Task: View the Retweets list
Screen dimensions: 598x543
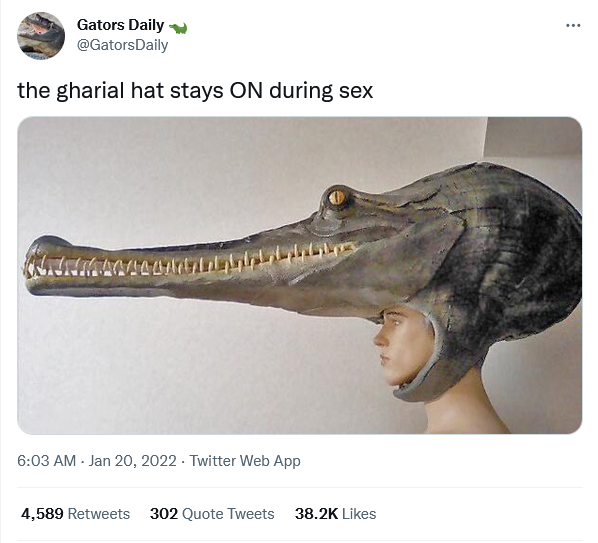Action: [76, 514]
